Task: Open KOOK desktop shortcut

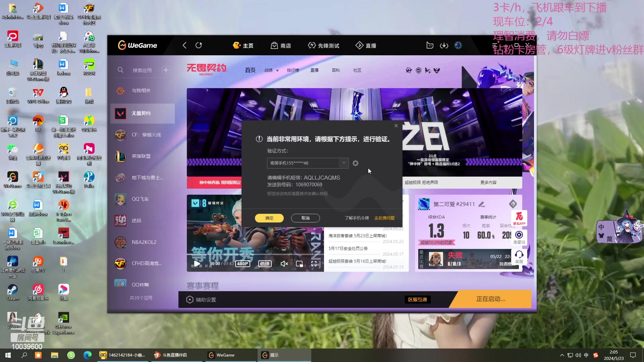Action: tap(89, 67)
